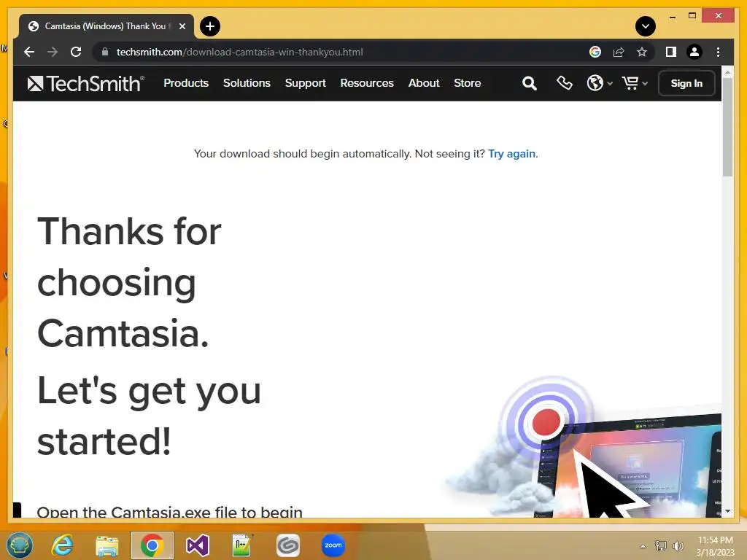Bookmark this page with the star icon
747x560 pixels.
(642, 52)
